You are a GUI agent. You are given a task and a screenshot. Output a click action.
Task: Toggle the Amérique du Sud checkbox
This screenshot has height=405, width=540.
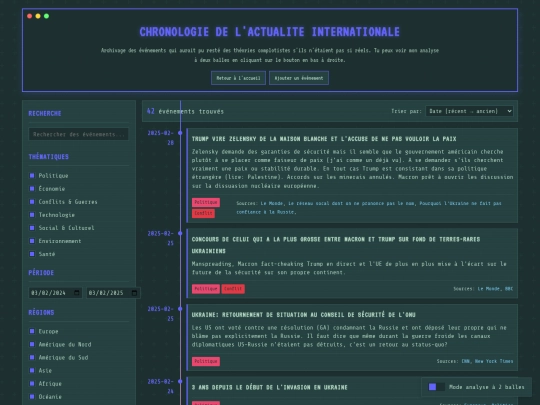(32, 357)
